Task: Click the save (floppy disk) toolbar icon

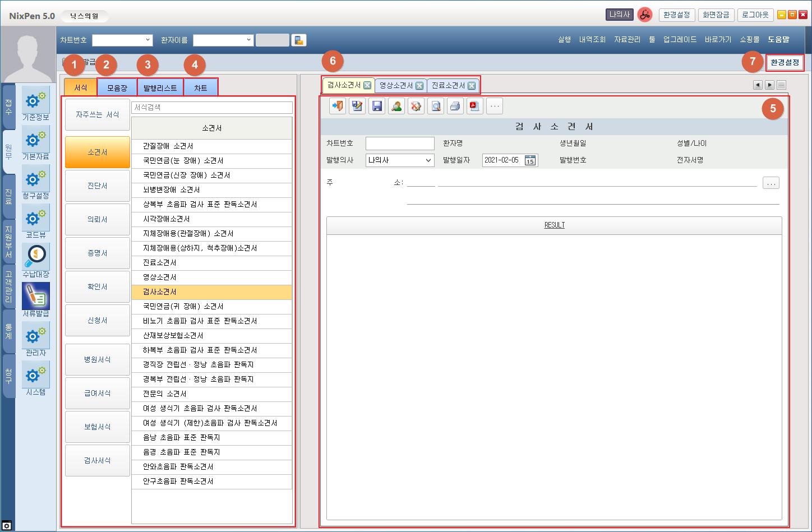Action: [377, 106]
